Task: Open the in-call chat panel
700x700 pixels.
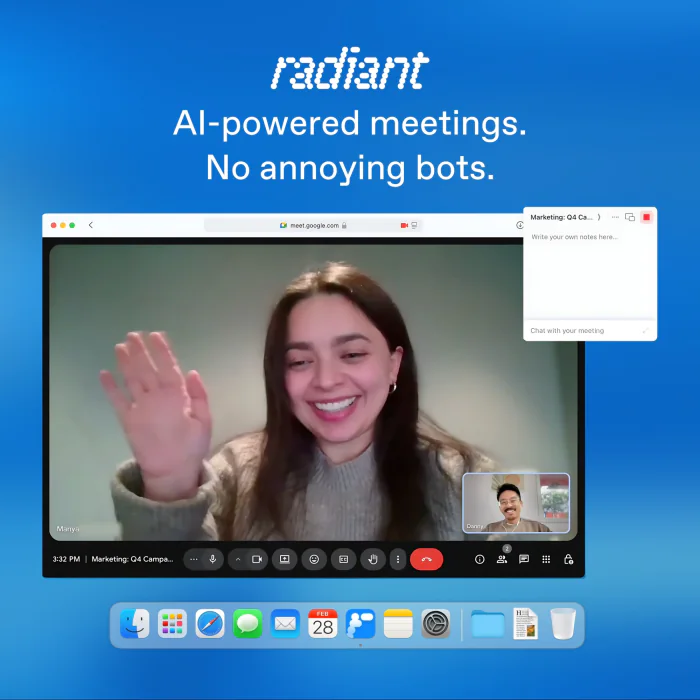Action: [524, 559]
